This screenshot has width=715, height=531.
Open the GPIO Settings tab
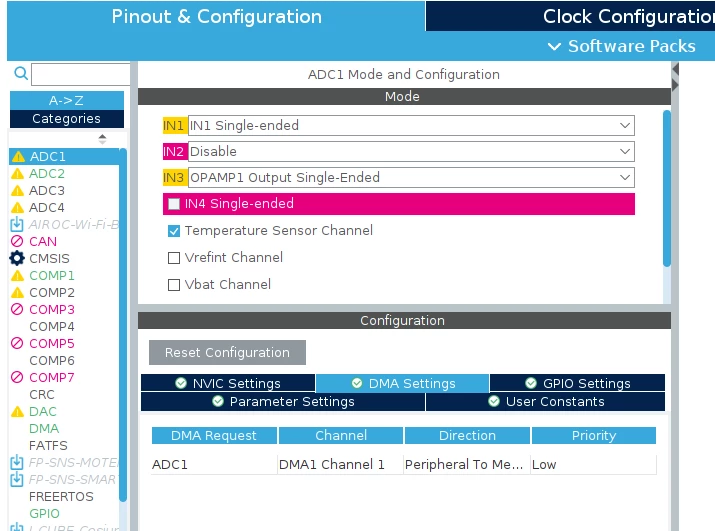(578, 383)
